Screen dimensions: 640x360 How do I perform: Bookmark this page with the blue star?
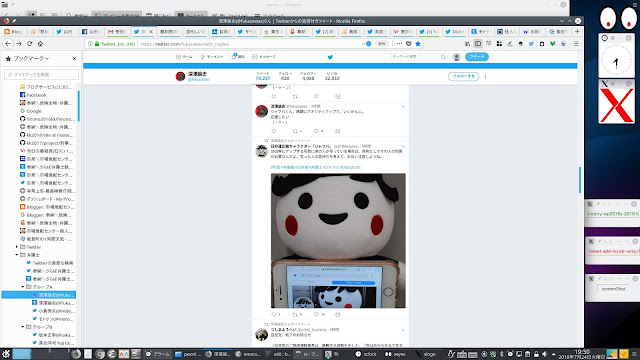(x=418, y=44)
